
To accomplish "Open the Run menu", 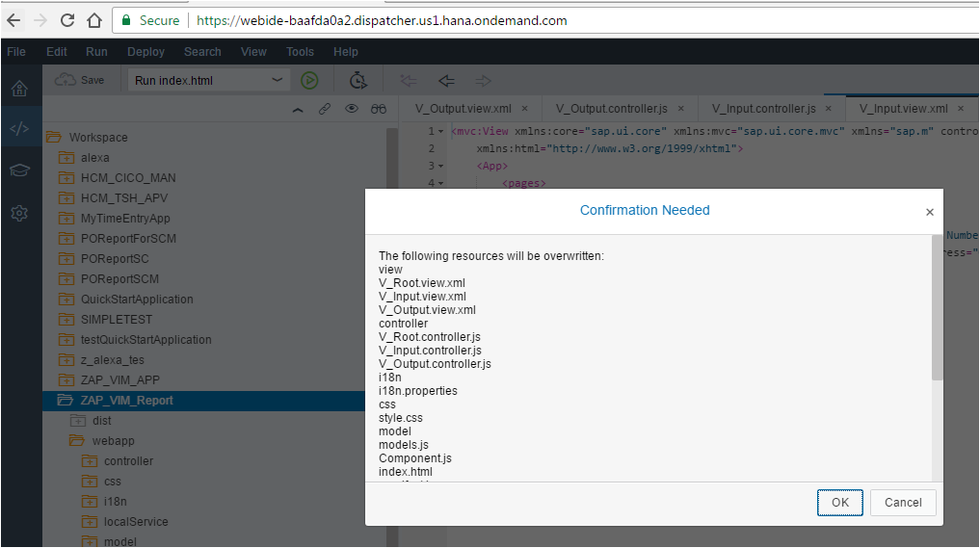I will click(97, 52).
